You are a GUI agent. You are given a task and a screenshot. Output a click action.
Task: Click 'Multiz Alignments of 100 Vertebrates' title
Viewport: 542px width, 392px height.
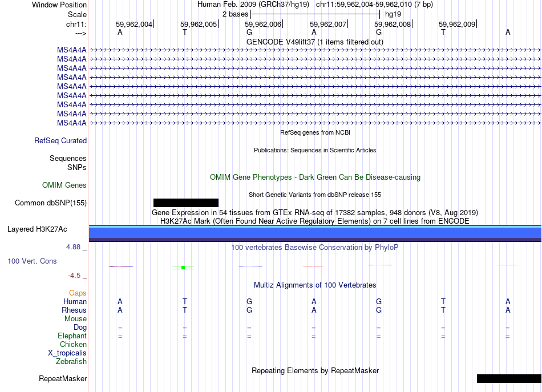(315, 285)
